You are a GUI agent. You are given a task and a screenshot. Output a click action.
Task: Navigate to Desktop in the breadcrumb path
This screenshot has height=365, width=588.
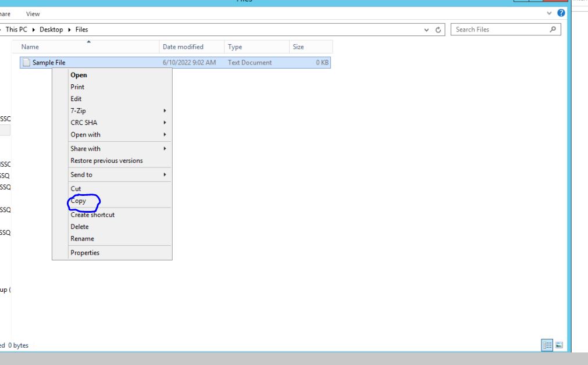point(51,30)
